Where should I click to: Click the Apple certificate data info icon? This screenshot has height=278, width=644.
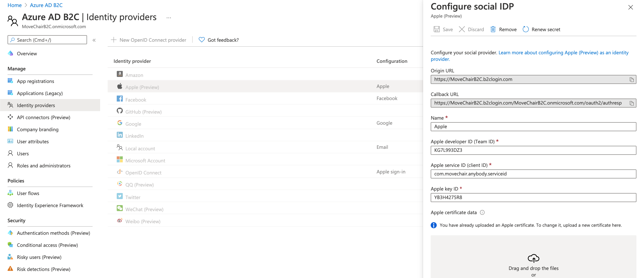482,212
